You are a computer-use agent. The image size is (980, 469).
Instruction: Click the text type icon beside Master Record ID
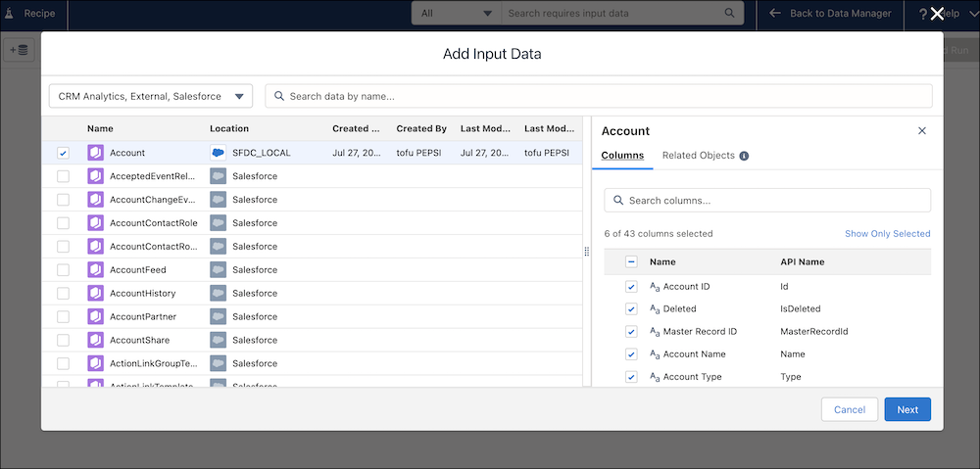point(655,332)
